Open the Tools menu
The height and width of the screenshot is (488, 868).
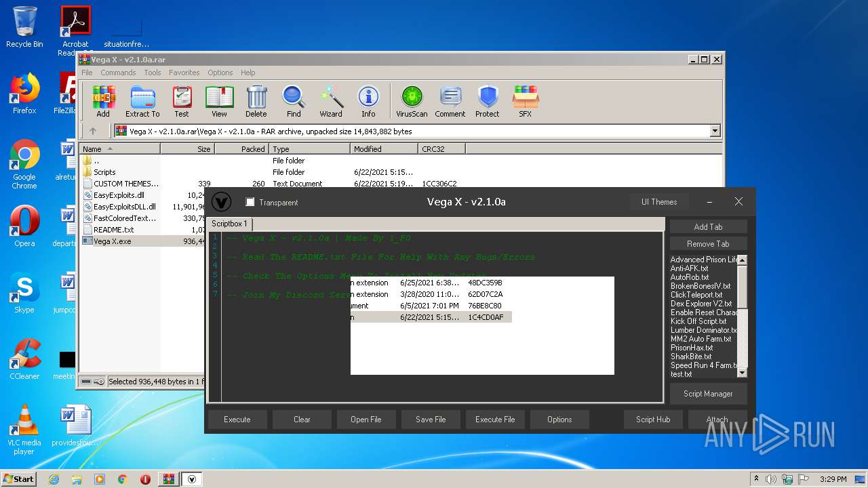[x=153, y=73]
